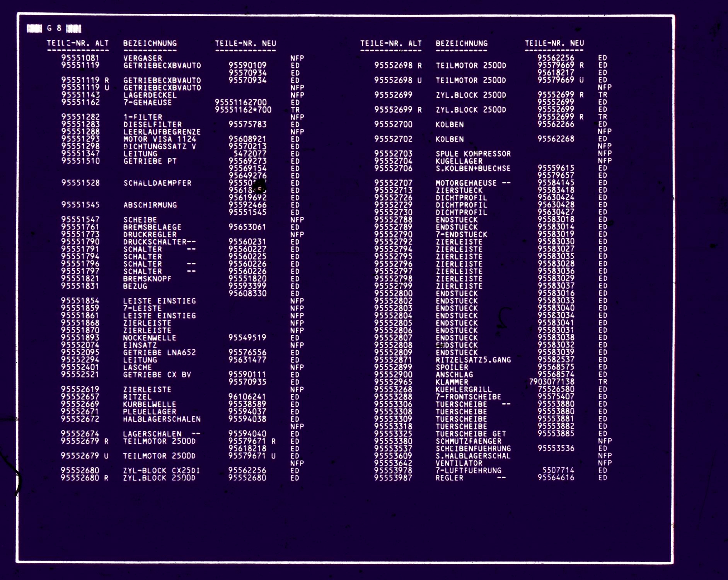The image size is (728, 580).
Task: Click the KUEHLERGRILL description
Action: pos(464,390)
